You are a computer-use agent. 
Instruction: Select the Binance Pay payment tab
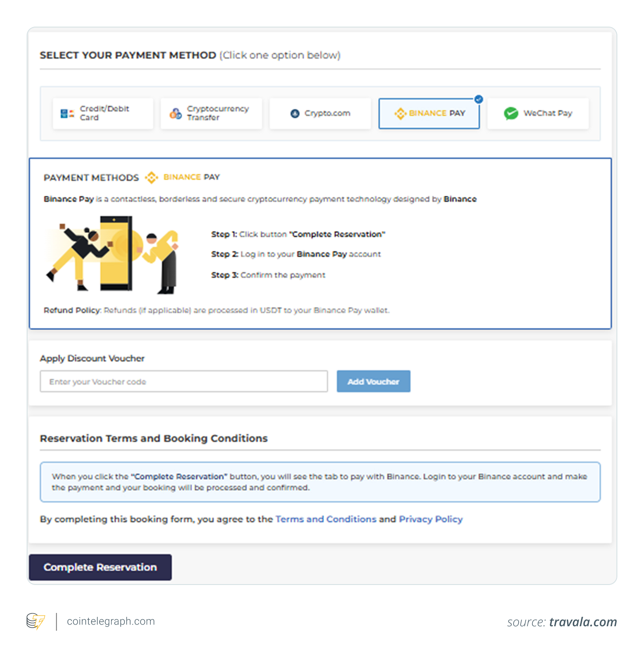coord(429,114)
